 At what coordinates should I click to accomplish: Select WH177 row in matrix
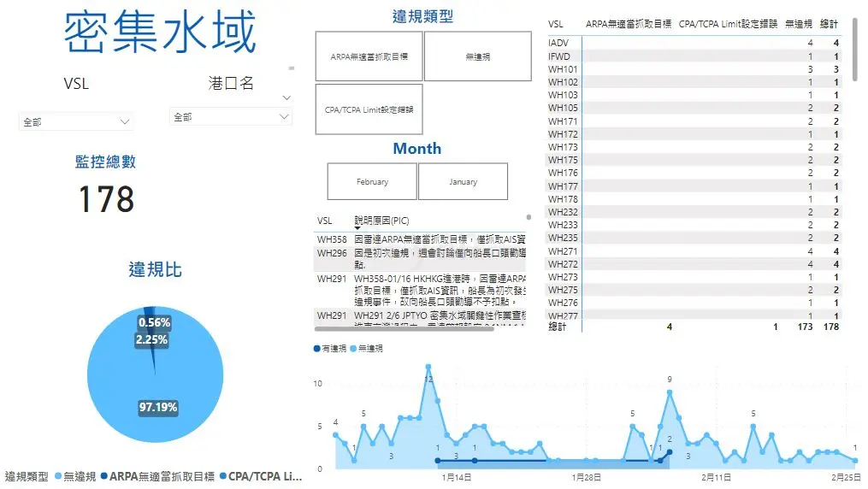694,186
